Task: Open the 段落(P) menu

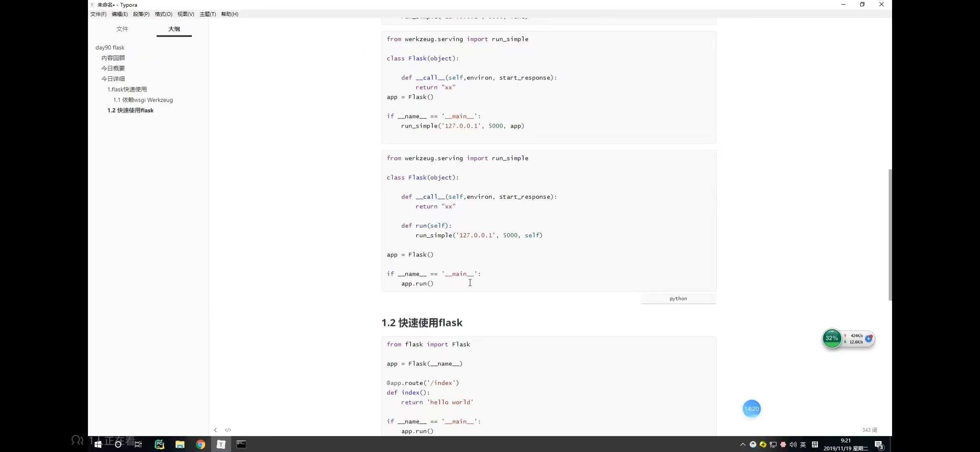Action: point(141,14)
